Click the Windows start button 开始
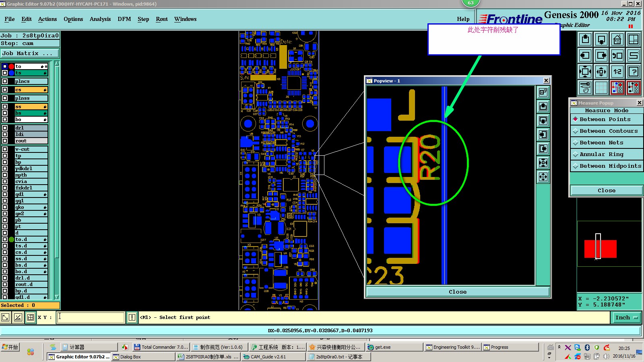Image resolution: width=644 pixels, height=362 pixels. click(10, 347)
